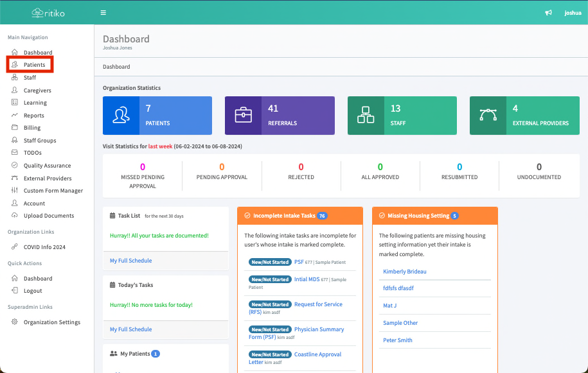Screen dimensions: 588x373
Task: Go to Quality Assurance in sidebar
Action: pyautogui.click(x=47, y=166)
